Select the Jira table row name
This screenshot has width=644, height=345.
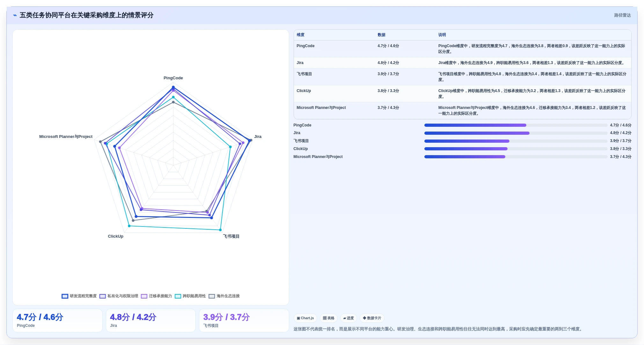300,63
